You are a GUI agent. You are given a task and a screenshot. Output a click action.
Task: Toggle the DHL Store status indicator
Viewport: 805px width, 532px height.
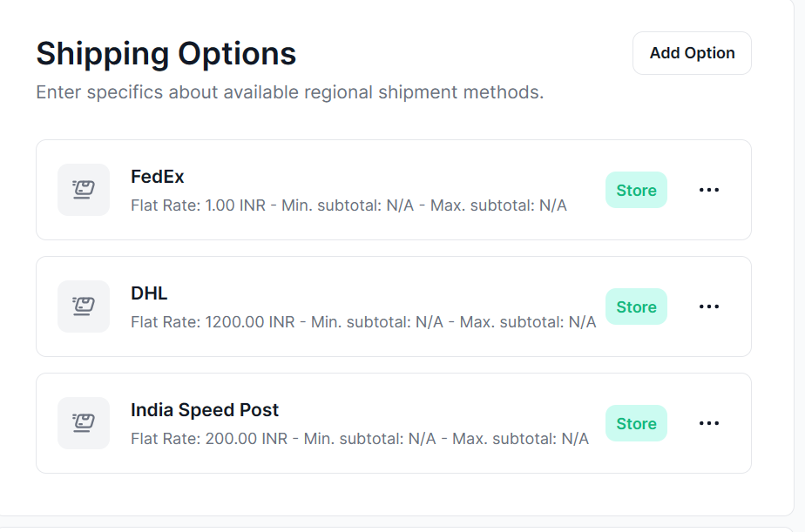pos(636,306)
